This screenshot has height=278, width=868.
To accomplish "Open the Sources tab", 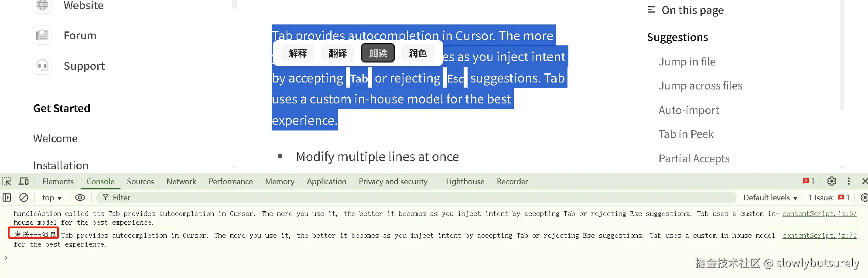I will [140, 181].
